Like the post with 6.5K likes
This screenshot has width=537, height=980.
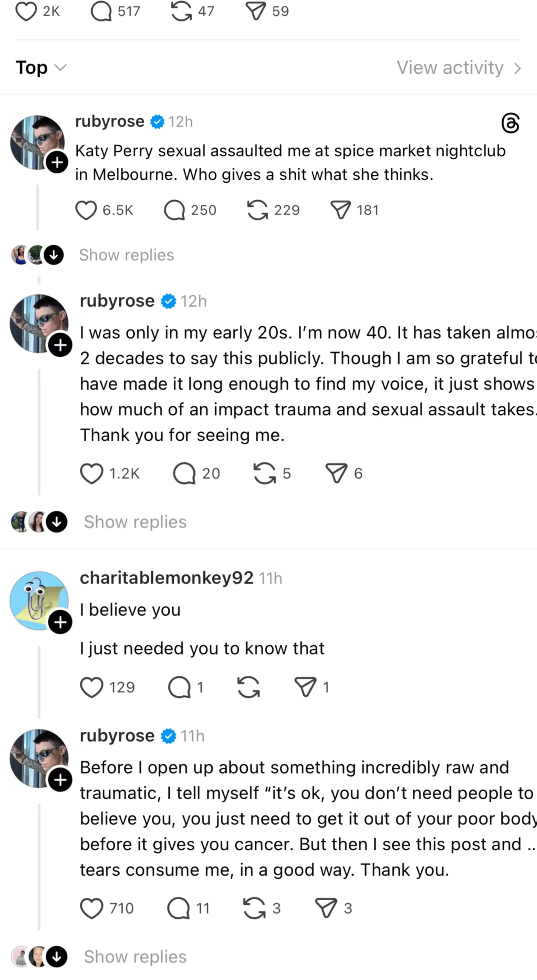point(86,210)
